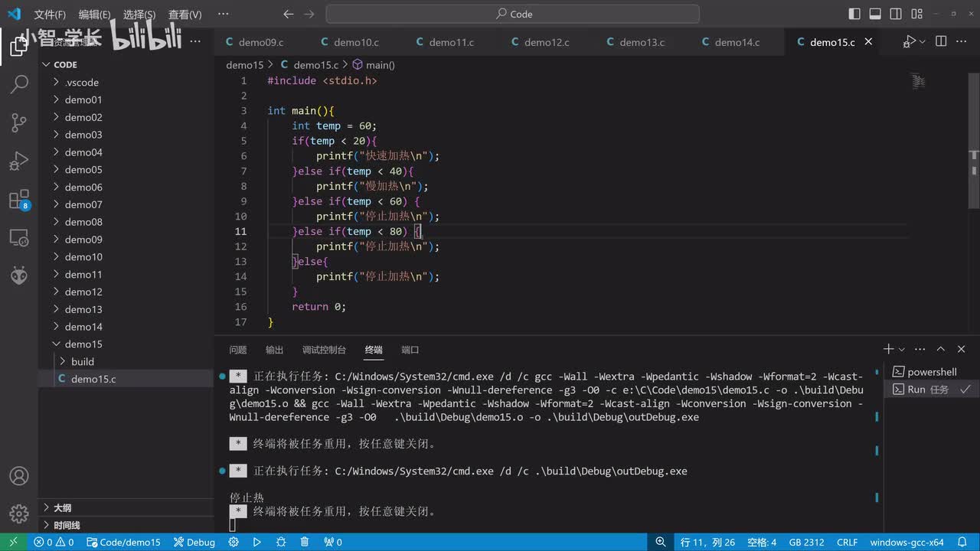
Task: Close the demo15.c editor tab
Action: 868,42
